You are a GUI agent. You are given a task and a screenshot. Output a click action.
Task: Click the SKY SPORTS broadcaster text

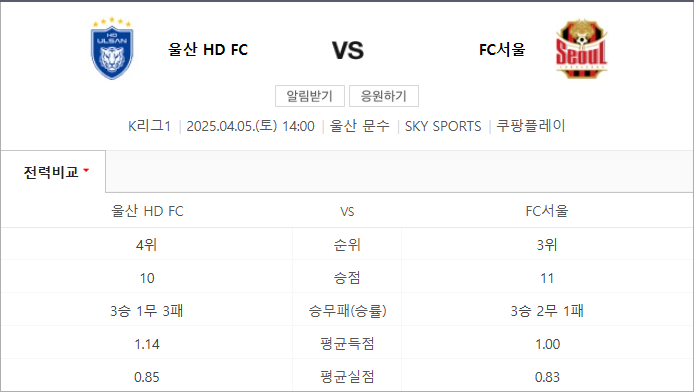443,126
